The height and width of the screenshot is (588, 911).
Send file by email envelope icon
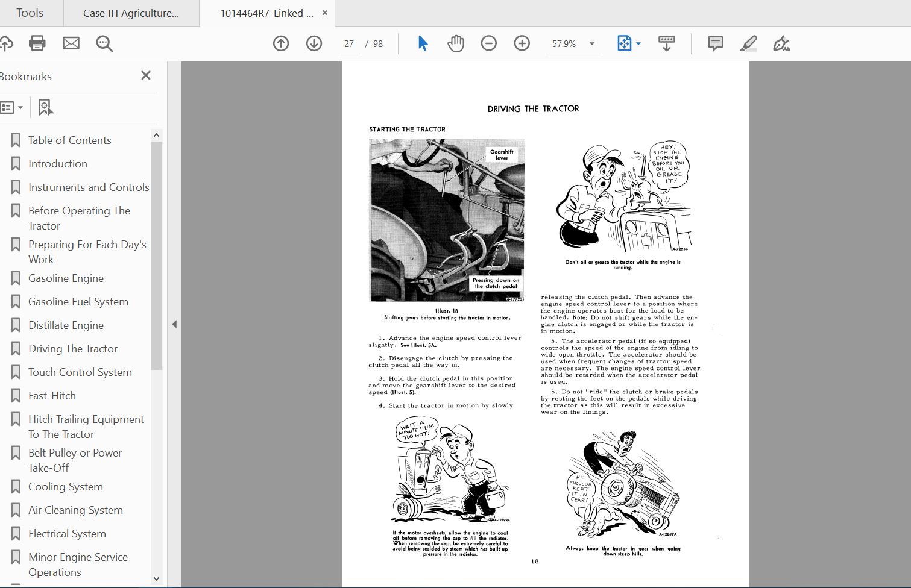[x=71, y=43]
